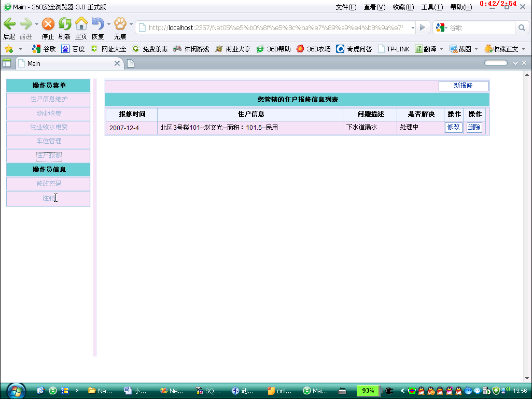Click the page scrollbar down arrow
The image size is (532, 399).
click(x=527, y=378)
